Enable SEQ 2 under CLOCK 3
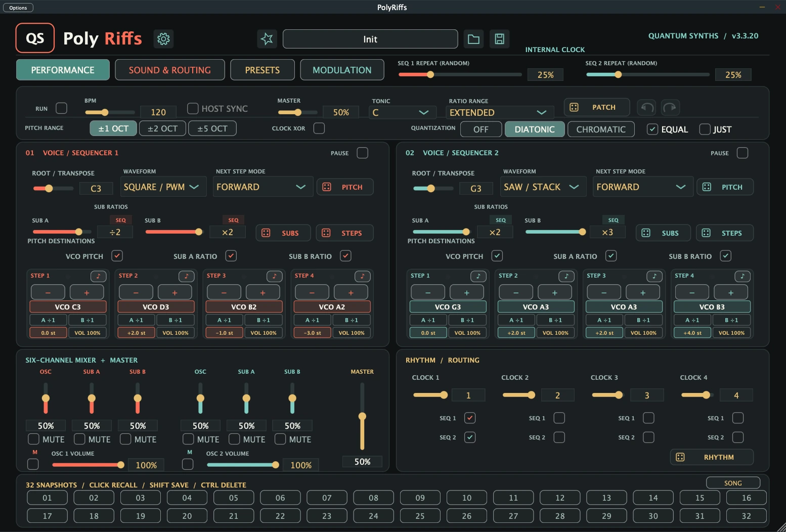Image resolution: width=786 pixels, height=532 pixels. pyautogui.click(x=648, y=437)
